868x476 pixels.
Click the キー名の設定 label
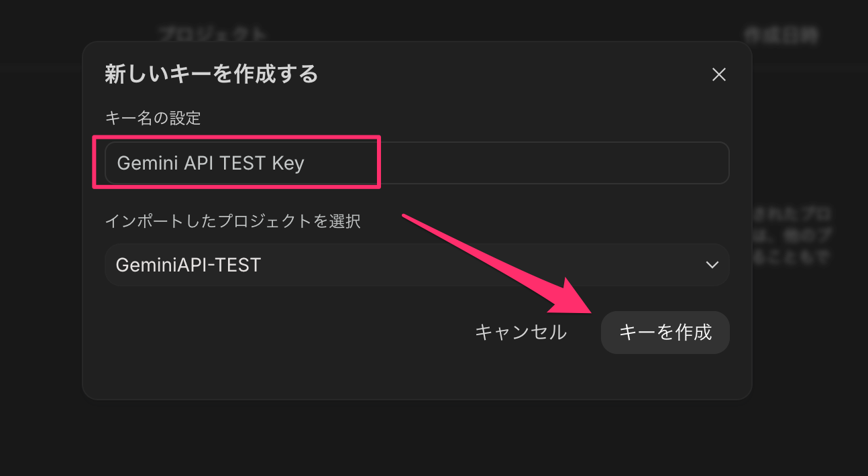tap(153, 119)
